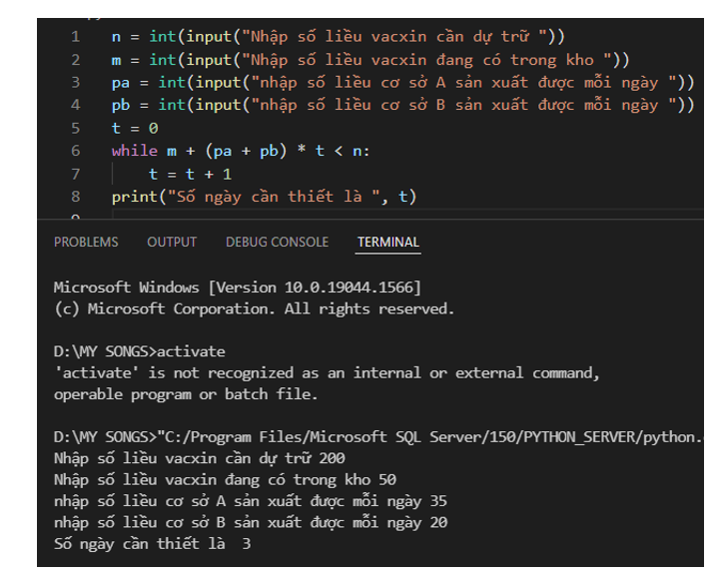Image resolution: width=728 pixels, height=578 pixels.
Task: Click the 't = t + 1' line
Action: [x=191, y=174]
